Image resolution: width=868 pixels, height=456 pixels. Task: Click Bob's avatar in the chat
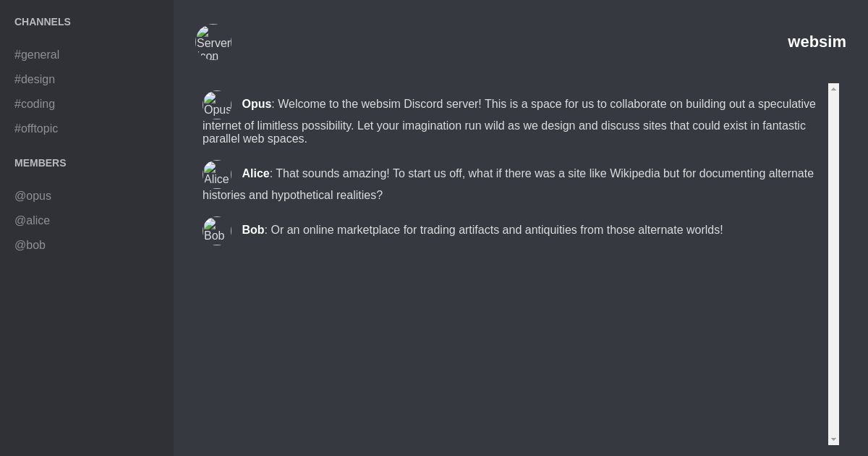[x=215, y=230]
